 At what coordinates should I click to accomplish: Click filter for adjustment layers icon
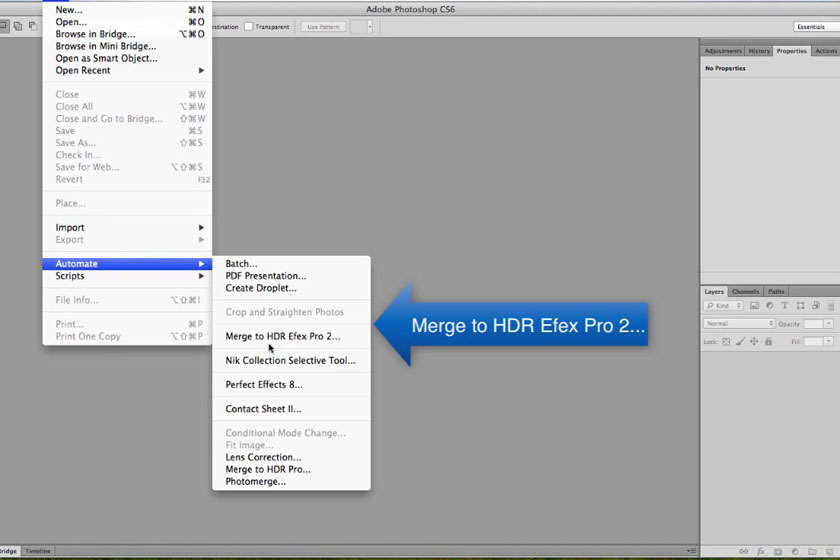click(x=769, y=305)
